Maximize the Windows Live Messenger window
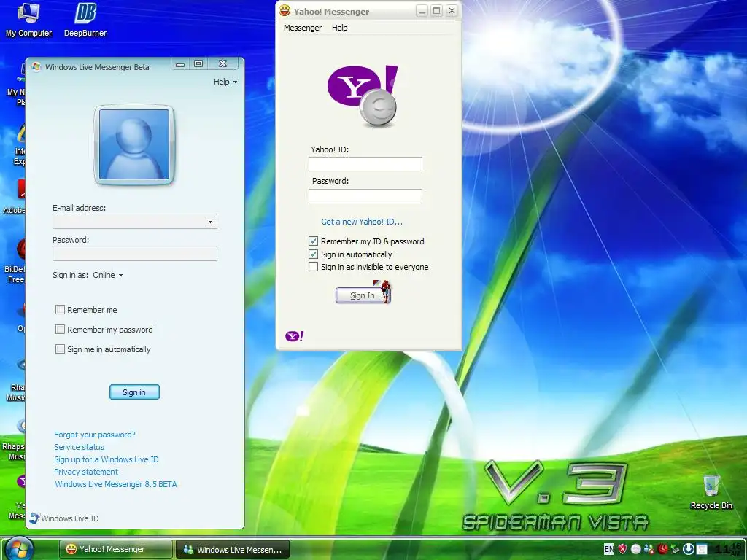Screen dimensions: 747x560 coord(198,64)
